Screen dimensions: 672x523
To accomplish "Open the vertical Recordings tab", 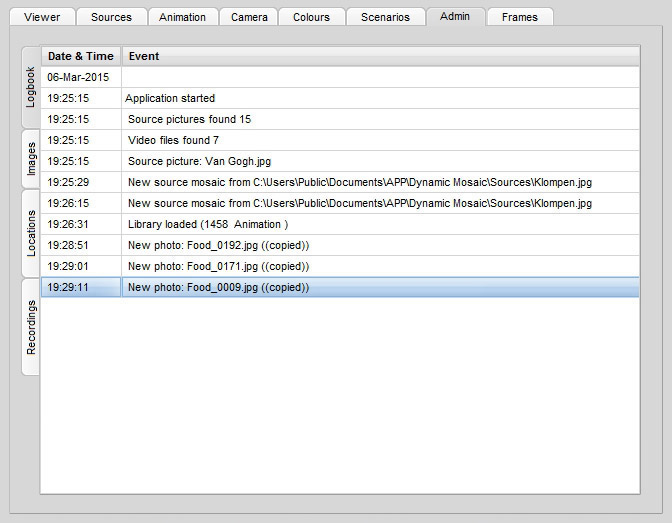I will point(31,327).
